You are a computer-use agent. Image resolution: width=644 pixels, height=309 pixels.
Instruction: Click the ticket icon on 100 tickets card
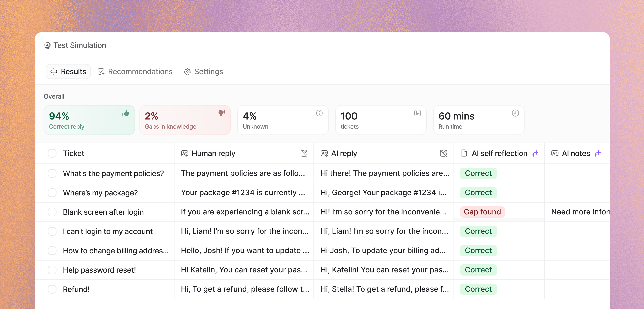coord(417,113)
